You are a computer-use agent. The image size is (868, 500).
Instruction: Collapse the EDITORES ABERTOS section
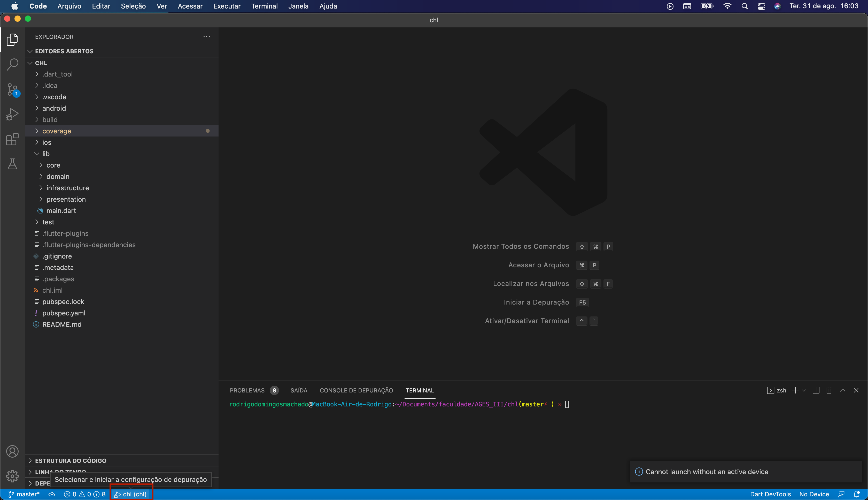pos(30,51)
